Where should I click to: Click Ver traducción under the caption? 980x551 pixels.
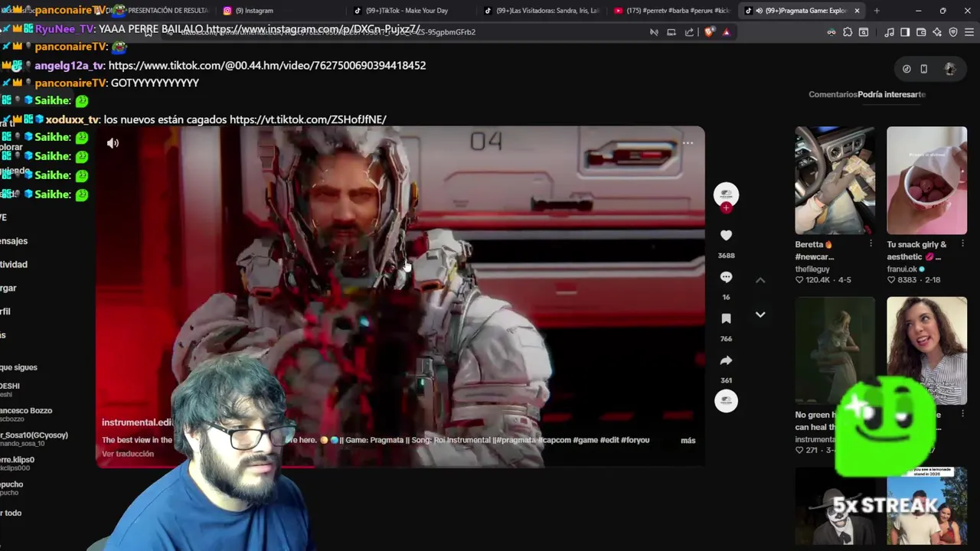tap(128, 454)
